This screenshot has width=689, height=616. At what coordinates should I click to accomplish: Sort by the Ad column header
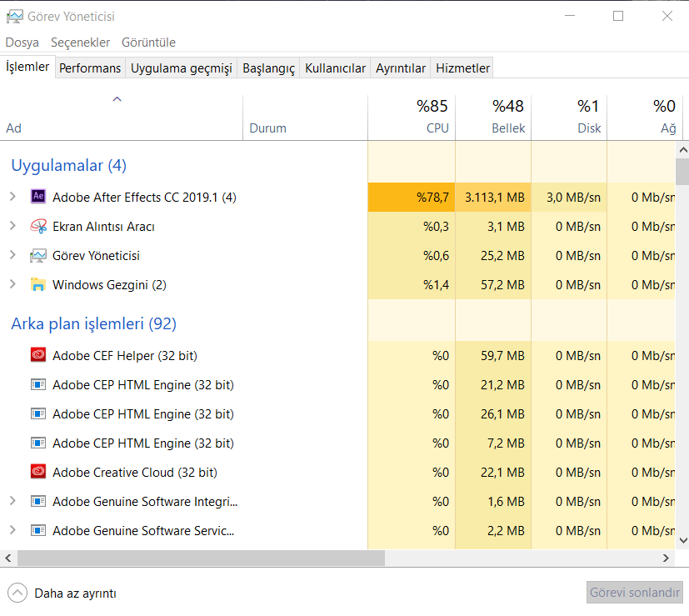[122, 118]
